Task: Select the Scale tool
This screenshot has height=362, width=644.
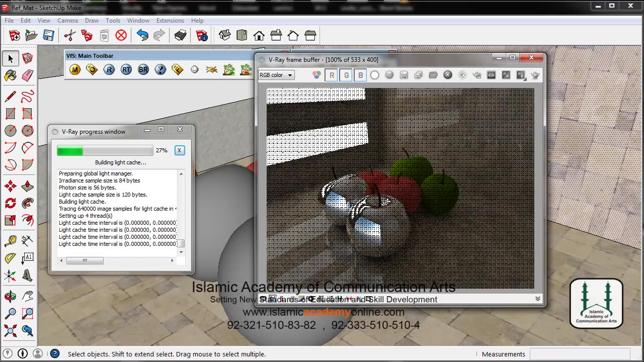Action: (11, 220)
